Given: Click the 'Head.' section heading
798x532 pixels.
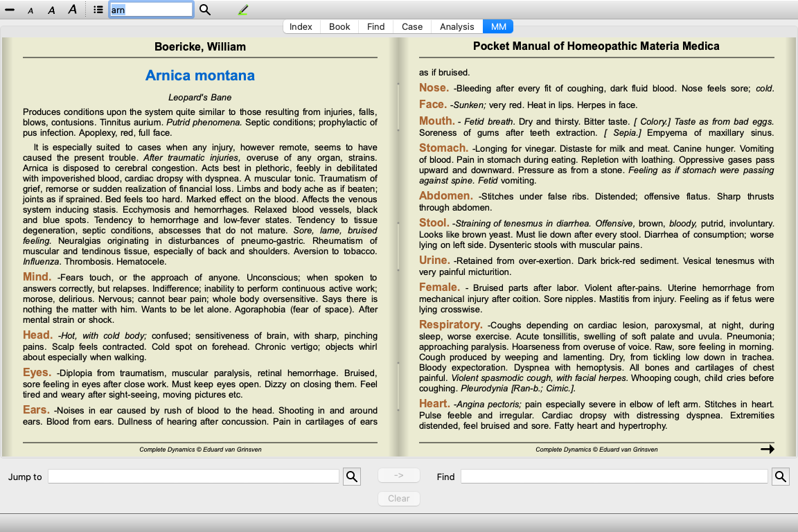Looking at the screenshot, I should pos(37,335).
